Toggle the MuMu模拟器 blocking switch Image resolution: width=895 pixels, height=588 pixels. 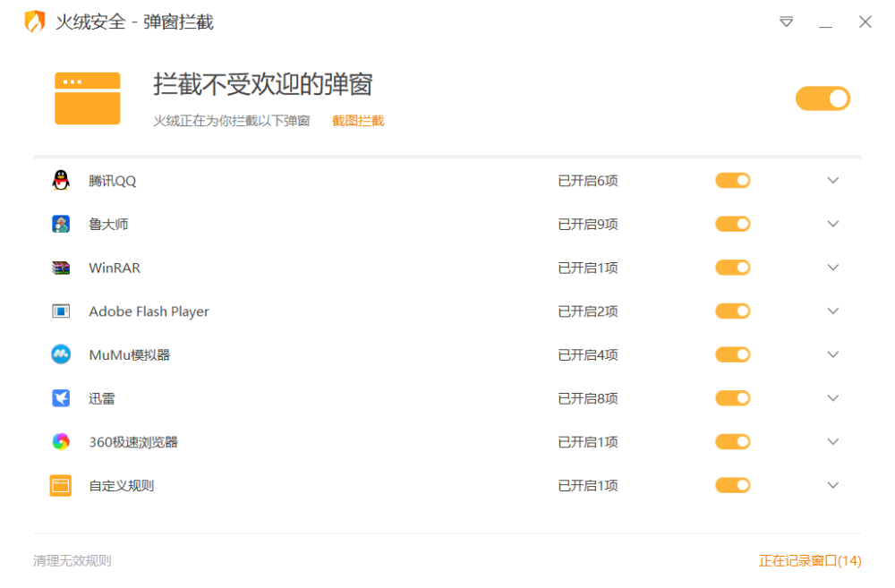pos(733,354)
